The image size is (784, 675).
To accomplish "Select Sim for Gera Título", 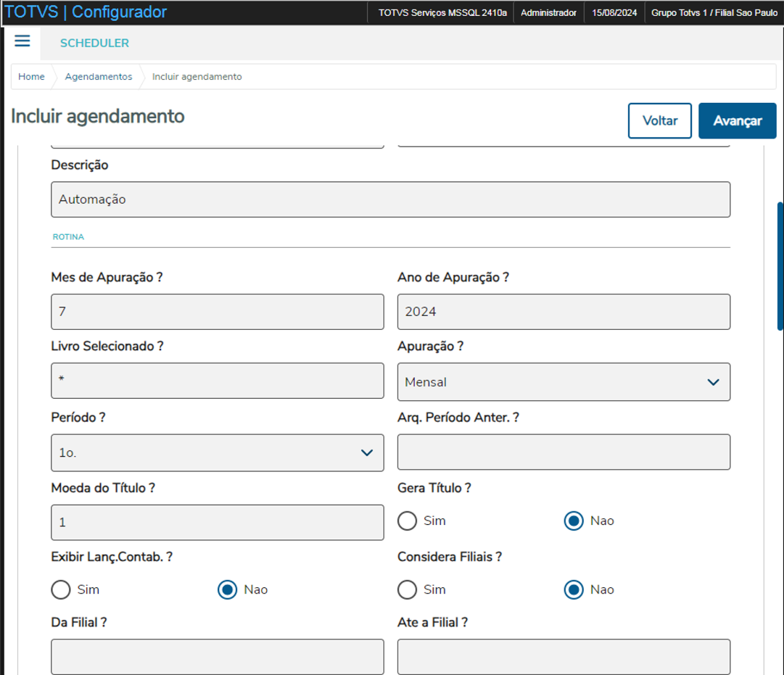I will tap(408, 521).
